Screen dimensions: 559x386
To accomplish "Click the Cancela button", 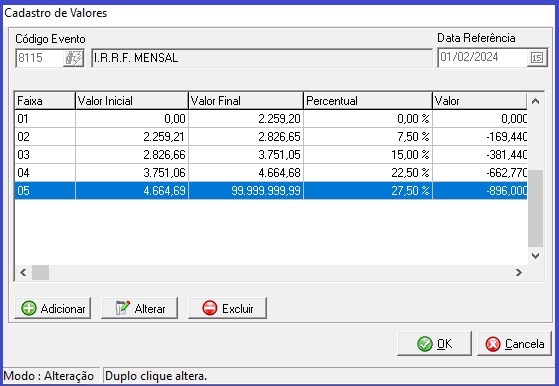I will pyautogui.click(x=514, y=344).
